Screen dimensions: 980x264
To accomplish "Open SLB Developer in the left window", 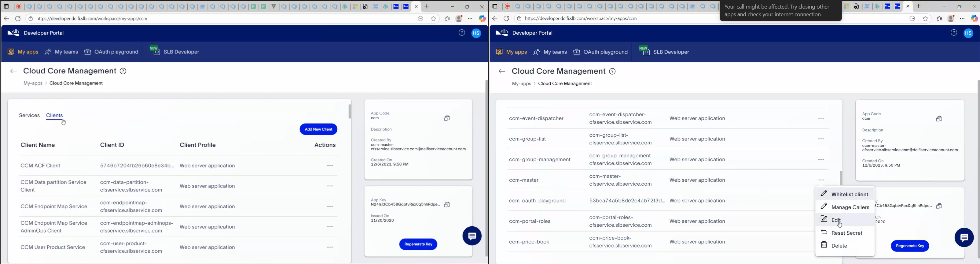I will pos(174,51).
